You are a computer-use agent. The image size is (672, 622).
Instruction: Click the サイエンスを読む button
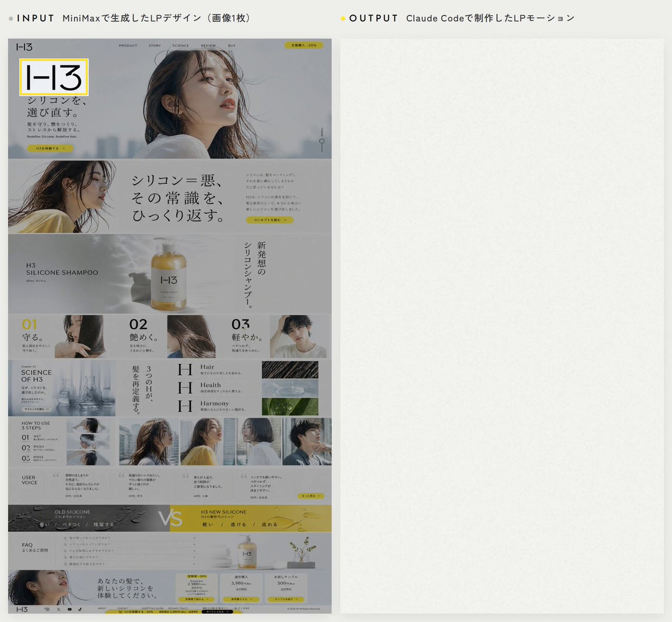[x=38, y=409]
